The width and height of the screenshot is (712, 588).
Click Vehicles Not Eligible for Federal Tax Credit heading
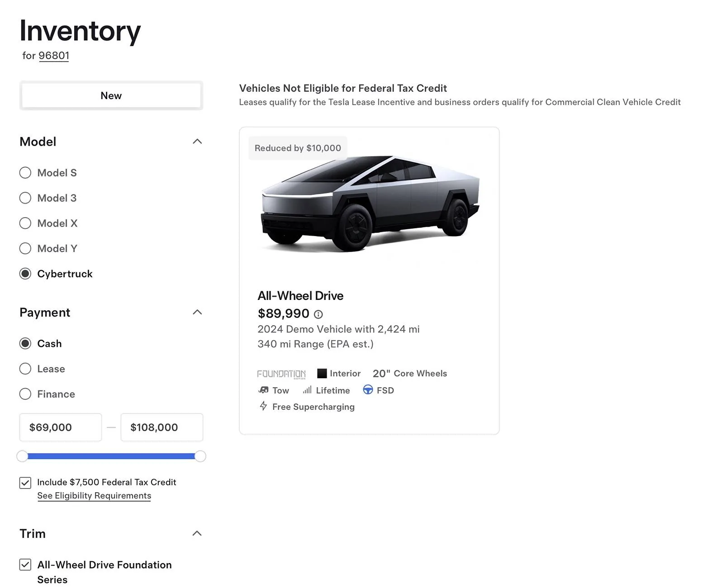click(x=343, y=88)
